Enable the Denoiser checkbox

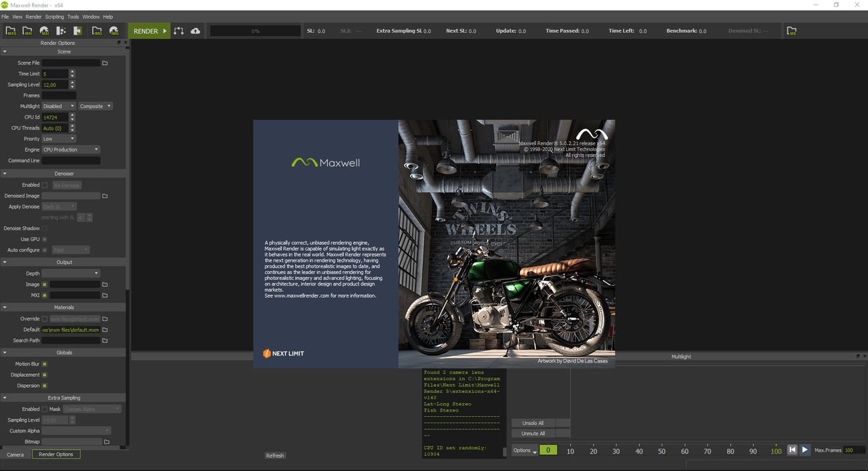[x=45, y=185]
